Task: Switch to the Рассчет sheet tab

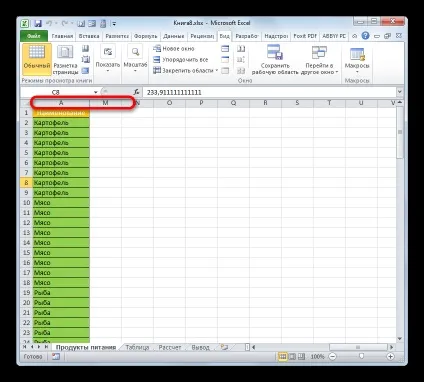Action: [x=169, y=347]
